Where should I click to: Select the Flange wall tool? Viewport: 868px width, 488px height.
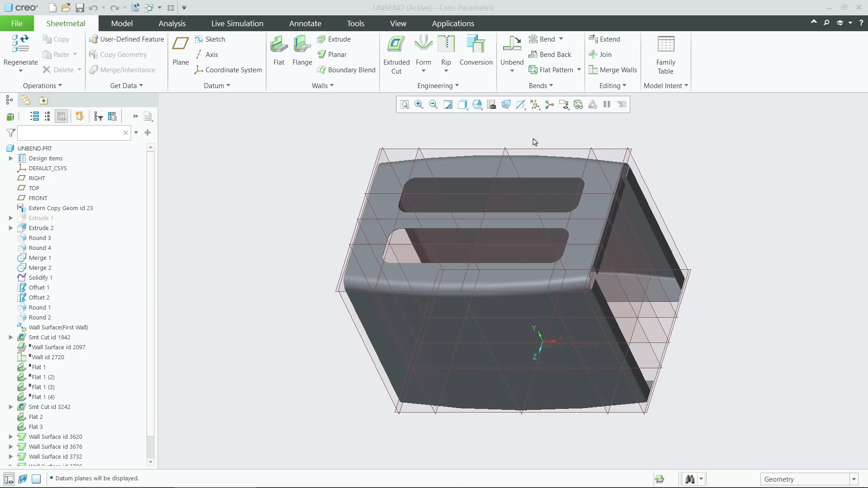click(x=302, y=50)
